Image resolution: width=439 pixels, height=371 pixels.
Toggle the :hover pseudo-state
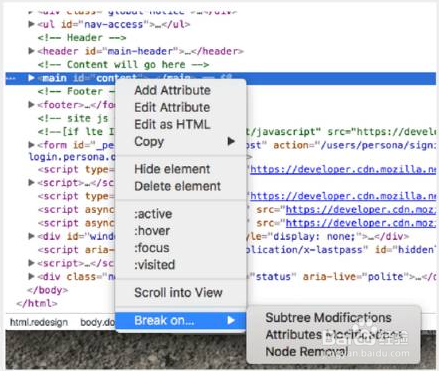[152, 231]
